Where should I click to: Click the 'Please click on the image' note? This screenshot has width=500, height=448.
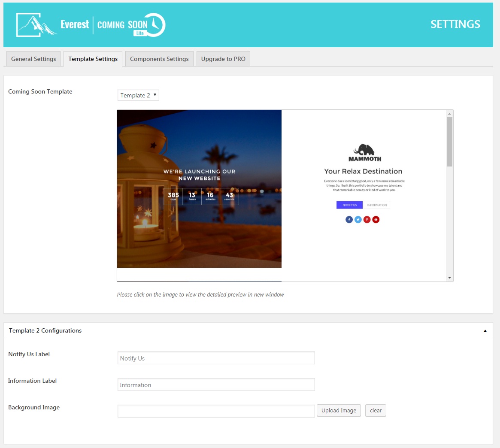[x=200, y=295]
